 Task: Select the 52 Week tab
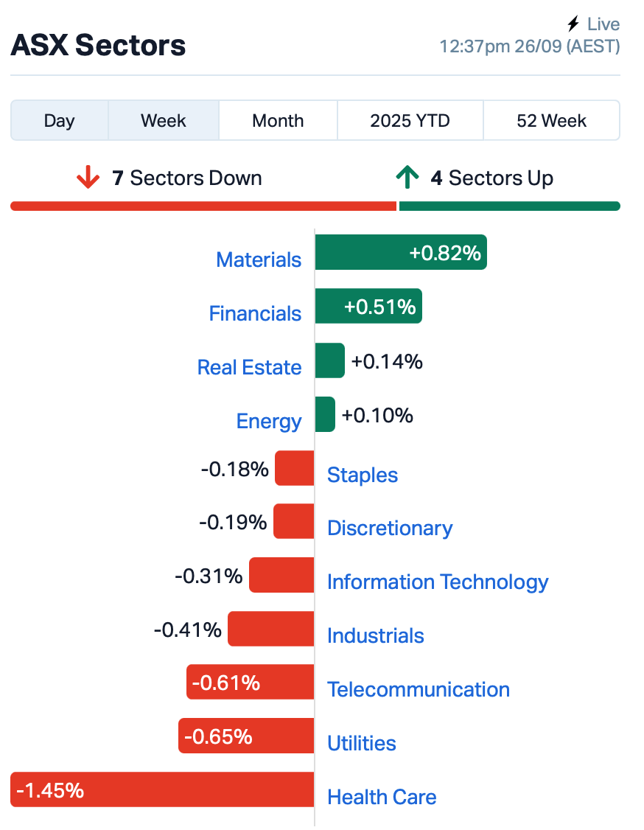[551, 121]
